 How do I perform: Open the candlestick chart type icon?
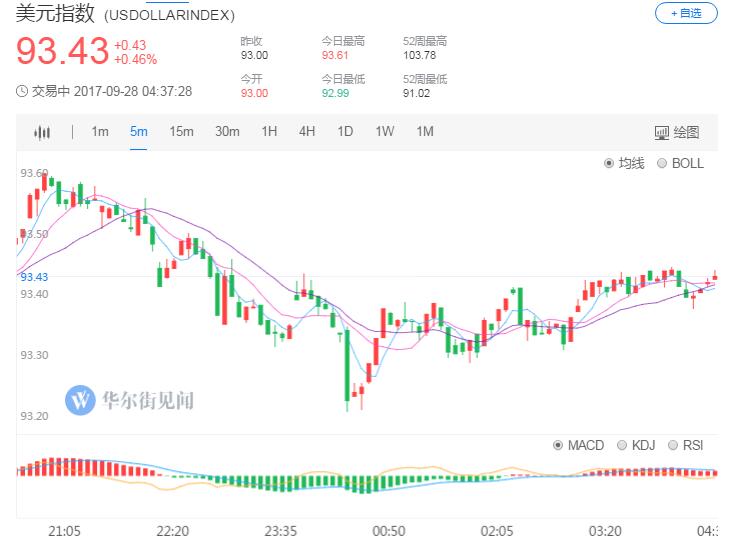42,133
